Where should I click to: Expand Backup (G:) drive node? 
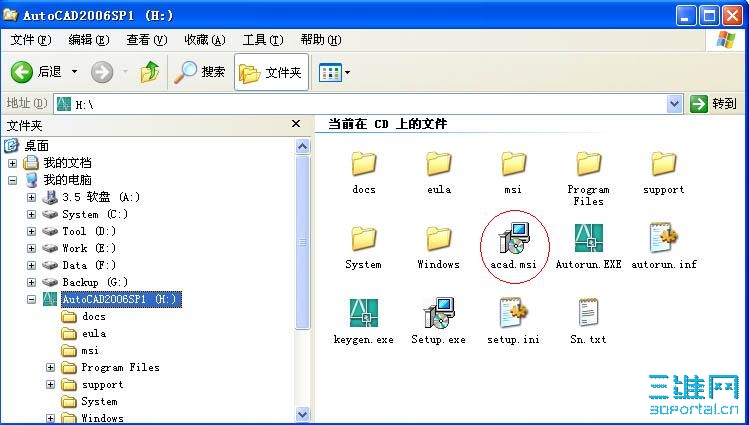[x=32, y=283]
